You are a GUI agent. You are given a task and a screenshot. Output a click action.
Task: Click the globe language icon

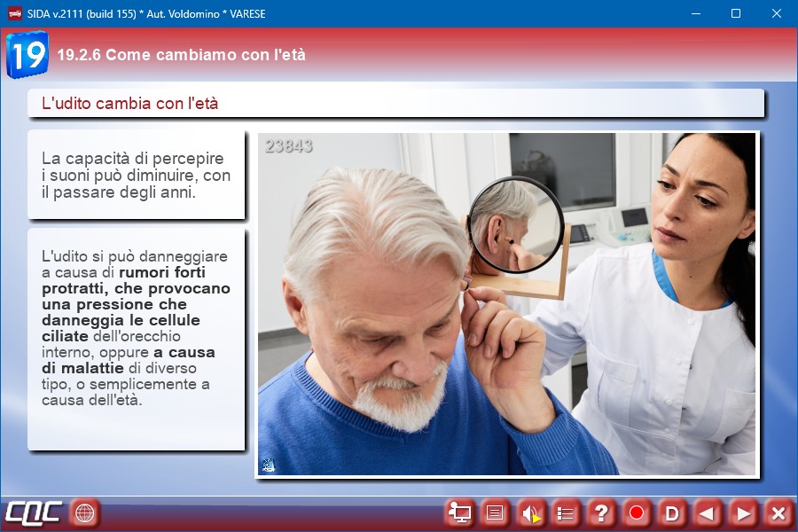(x=85, y=512)
